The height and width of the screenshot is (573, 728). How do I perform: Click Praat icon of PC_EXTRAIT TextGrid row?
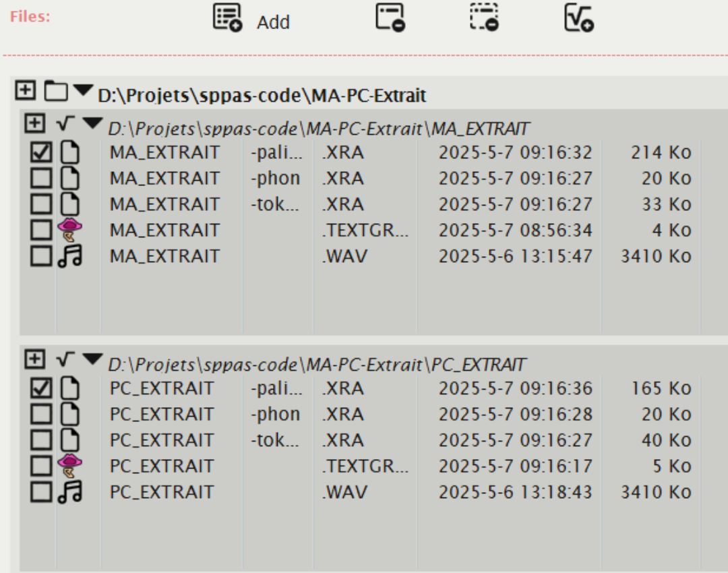click(69, 466)
